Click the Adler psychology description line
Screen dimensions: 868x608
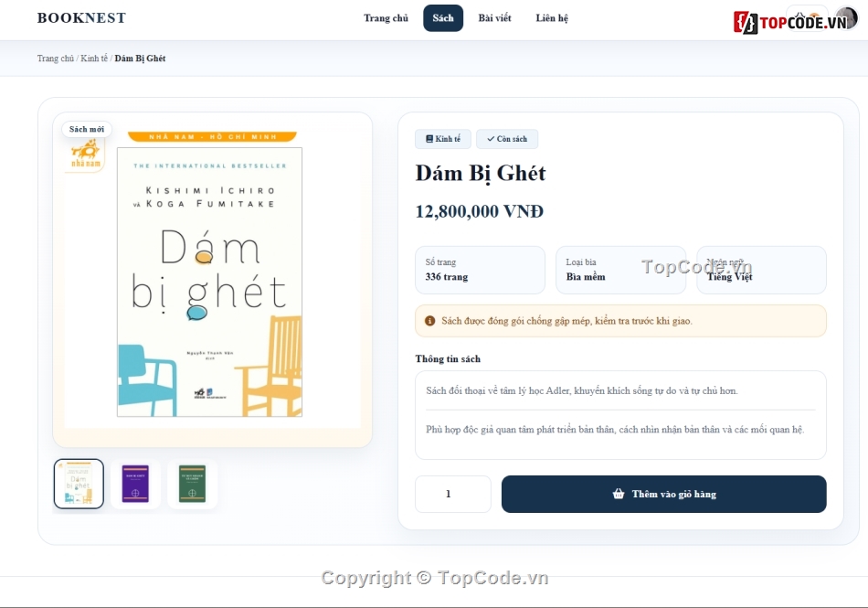(x=582, y=391)
